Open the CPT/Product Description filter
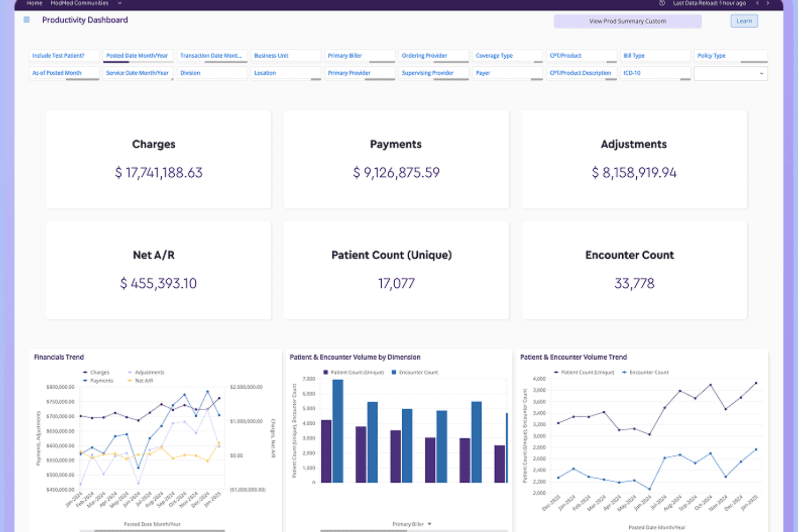This screenshot has height=532, width=798. pyautogui.click(x=581, y=73)
